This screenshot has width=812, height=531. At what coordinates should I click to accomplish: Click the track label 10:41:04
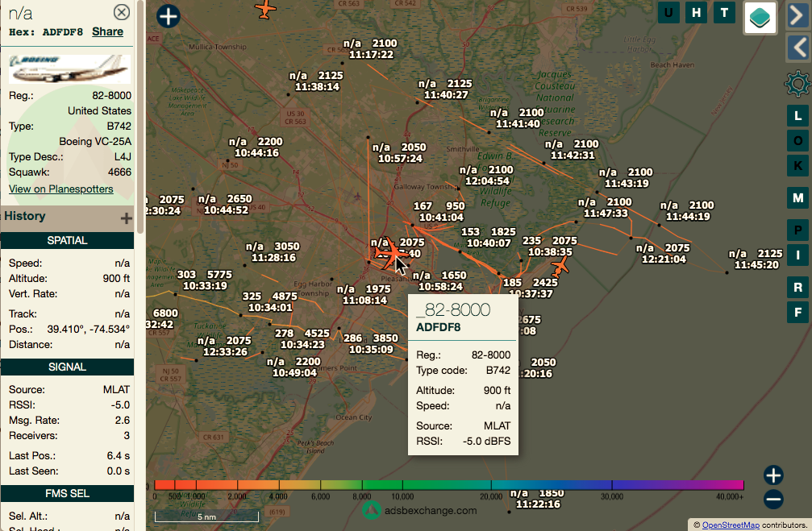click(441, 217)
